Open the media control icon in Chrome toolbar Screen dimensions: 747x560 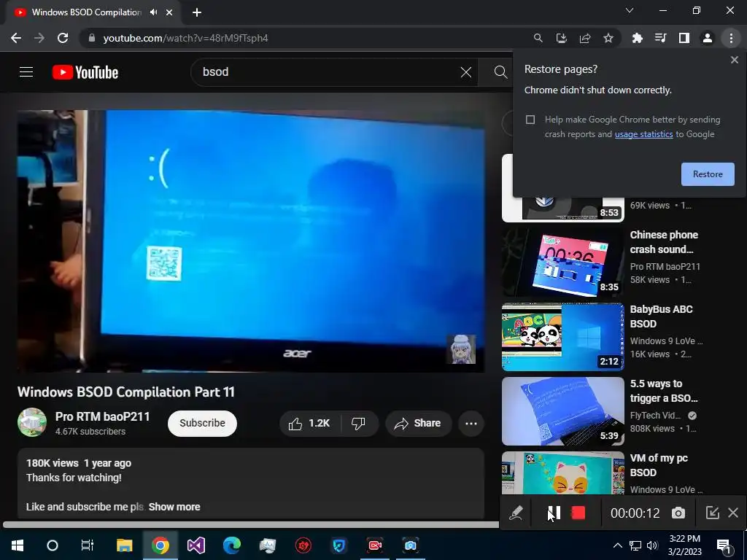pyautogui.click(x=660, y=38)
